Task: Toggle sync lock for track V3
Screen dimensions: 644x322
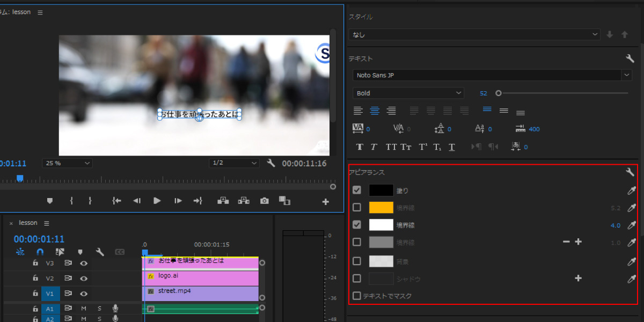Action: pos(68,263)
